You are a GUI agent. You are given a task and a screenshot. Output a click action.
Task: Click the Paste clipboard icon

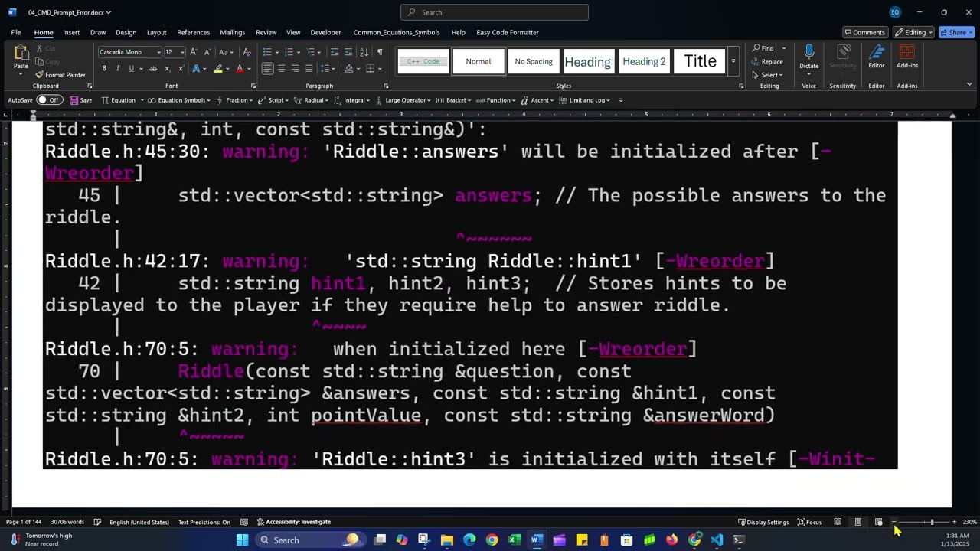pos(21,53)
